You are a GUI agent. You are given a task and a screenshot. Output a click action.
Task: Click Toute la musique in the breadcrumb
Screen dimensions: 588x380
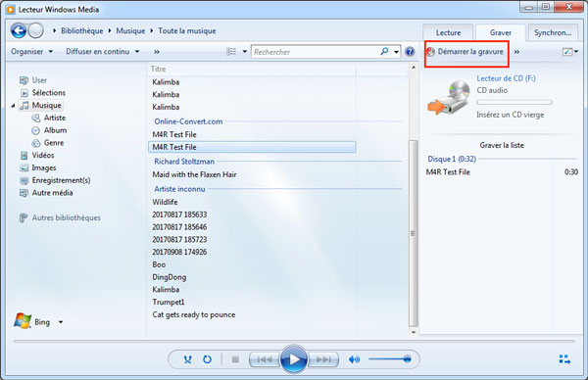coord(187,30)
